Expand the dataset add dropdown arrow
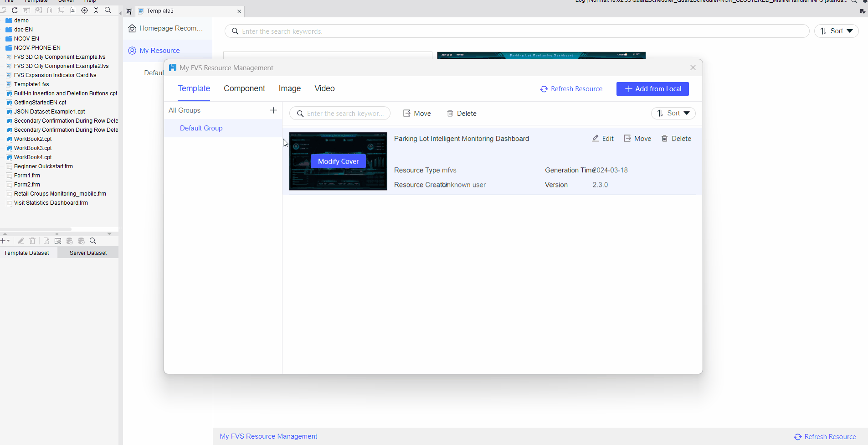Viewport: 868px width, 445px height. pos(9,241)
